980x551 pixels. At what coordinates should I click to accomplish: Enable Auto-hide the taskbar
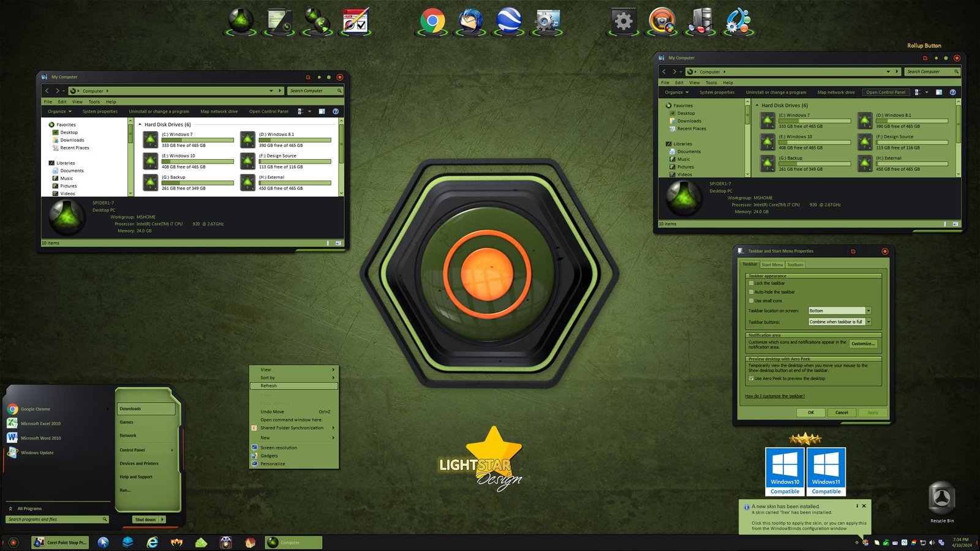click(x=751, y=292)
